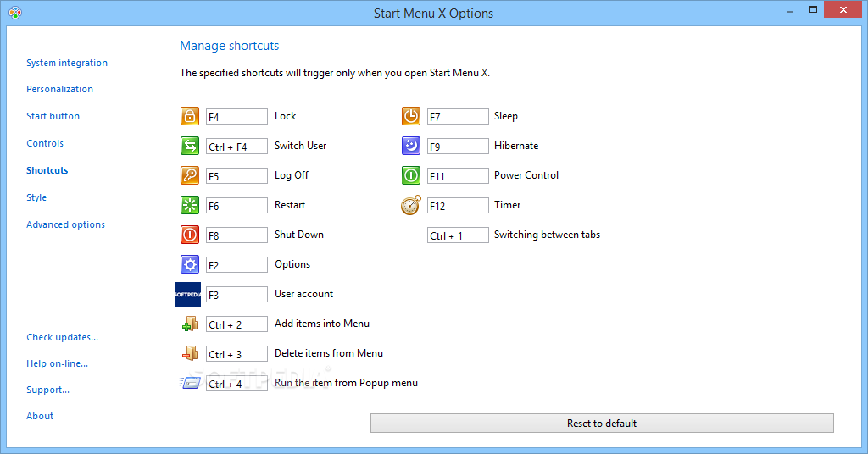The image size is (868, 454).
Task: Click the blue Options gear icon
Action: click(x=190, y=264)
